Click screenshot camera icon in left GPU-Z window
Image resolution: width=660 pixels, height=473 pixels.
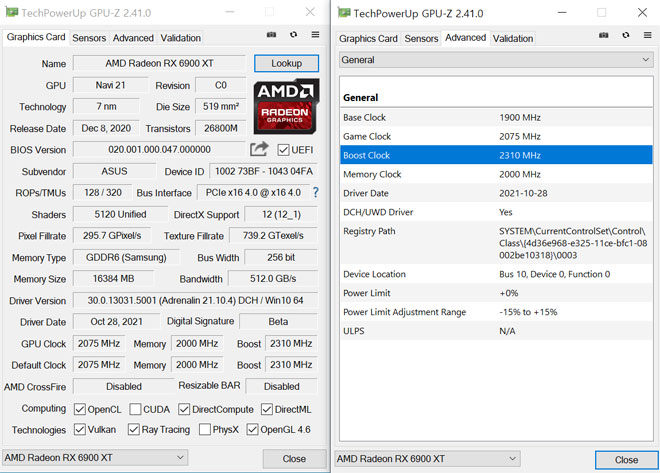point(271,35)
